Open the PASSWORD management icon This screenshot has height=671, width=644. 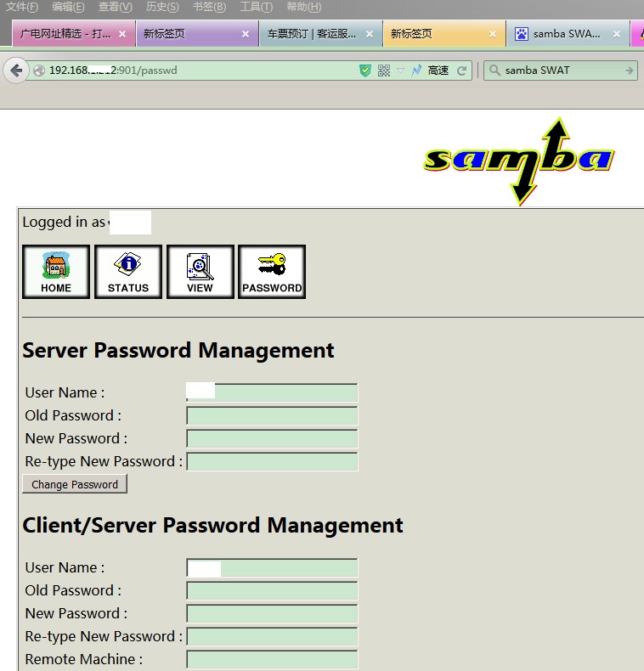point(272,272)
